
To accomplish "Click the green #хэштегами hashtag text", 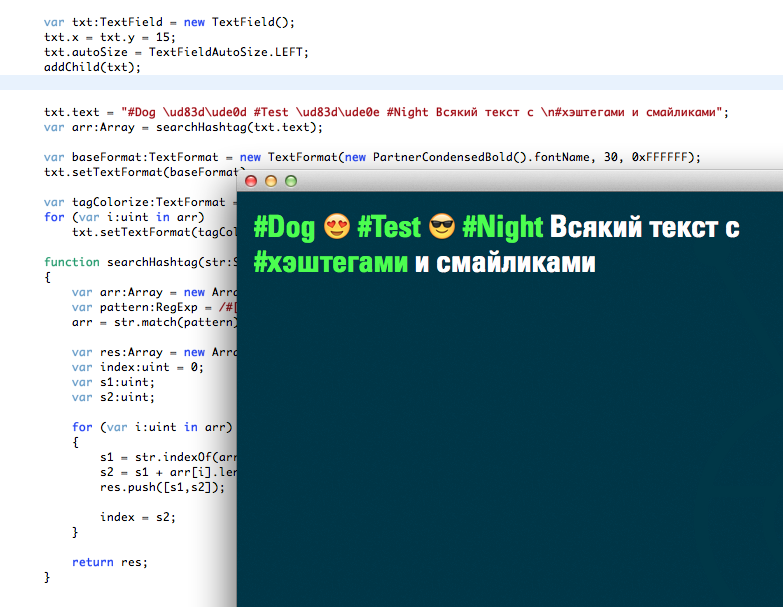I will [331, 263].
